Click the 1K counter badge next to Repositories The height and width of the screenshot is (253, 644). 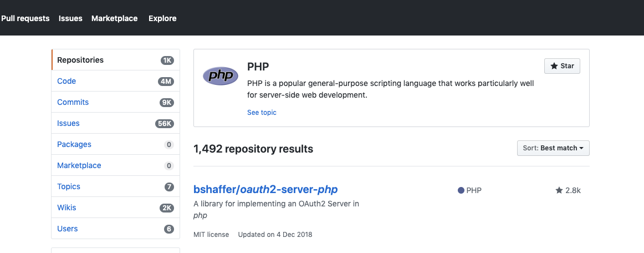click(x=167, y=60)
